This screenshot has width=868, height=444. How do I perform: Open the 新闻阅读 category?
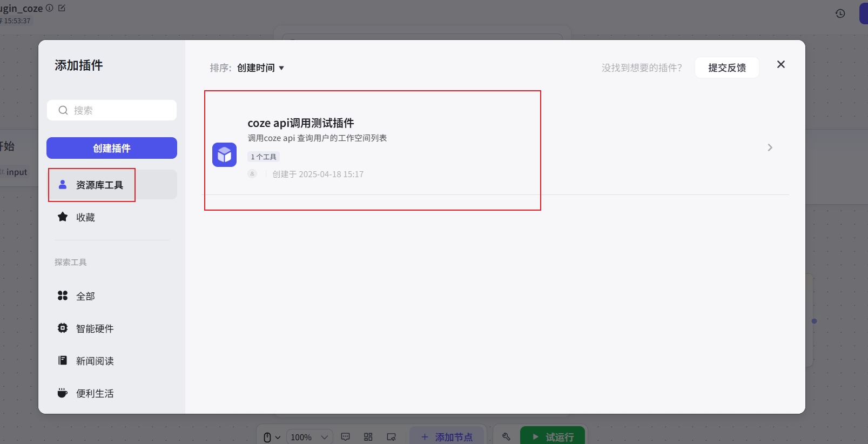point(112,361)
